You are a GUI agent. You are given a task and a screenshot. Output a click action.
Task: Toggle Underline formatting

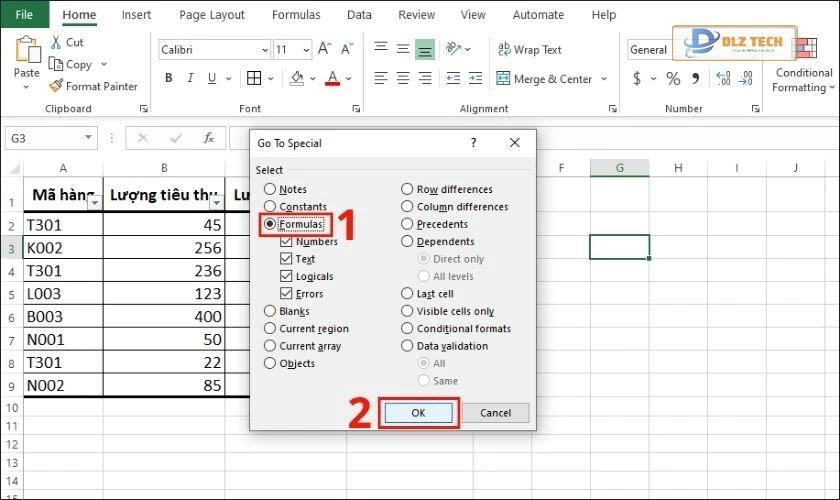click(212, 78)
